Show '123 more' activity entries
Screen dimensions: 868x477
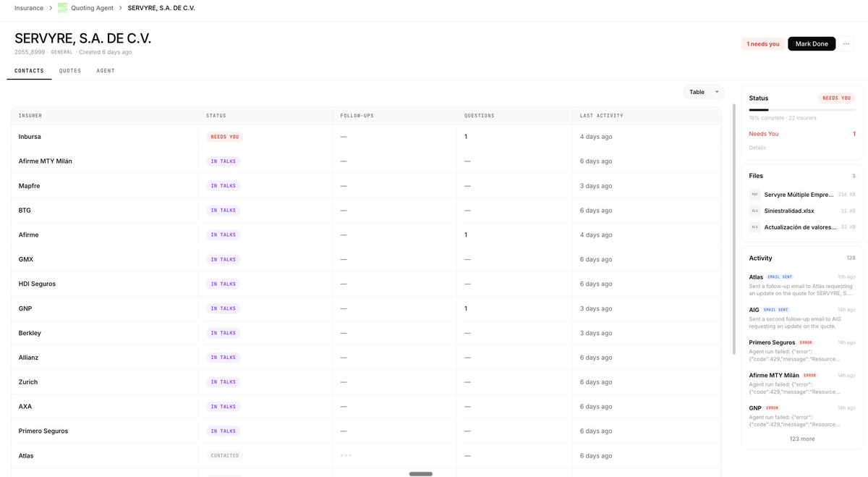[x=802, y=439]
